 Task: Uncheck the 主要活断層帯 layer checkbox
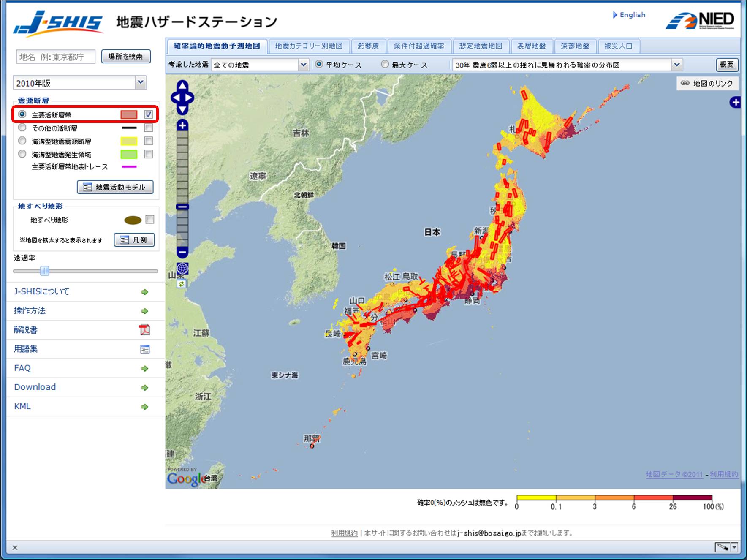pos(148,114)
